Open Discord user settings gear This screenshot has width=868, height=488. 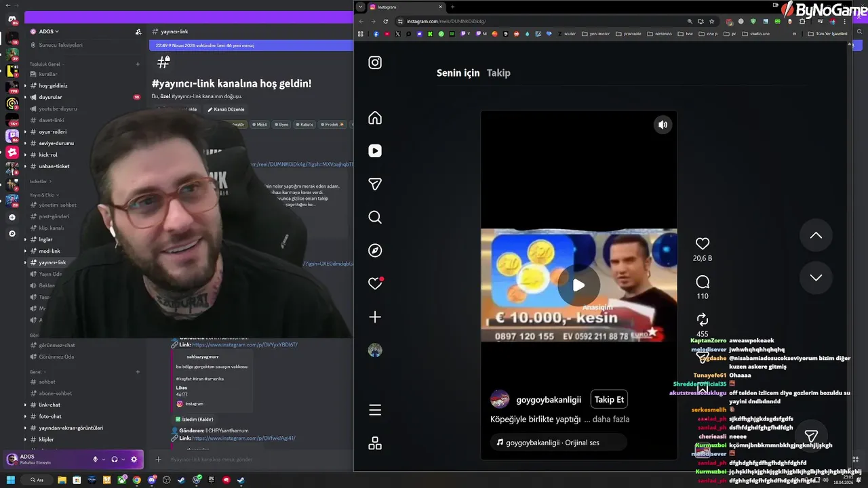(134, 460)
